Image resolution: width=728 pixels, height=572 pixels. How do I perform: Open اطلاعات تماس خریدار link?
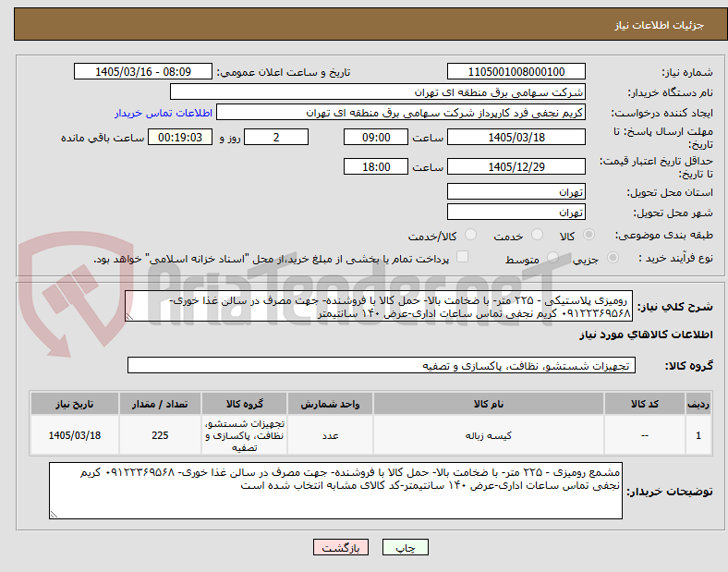point(164,113)
